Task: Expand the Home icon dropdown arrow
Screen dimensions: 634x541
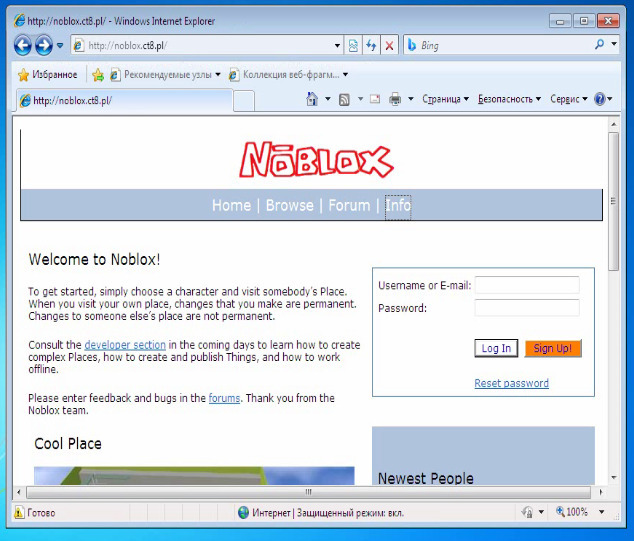Action: (x=328, y=99)
